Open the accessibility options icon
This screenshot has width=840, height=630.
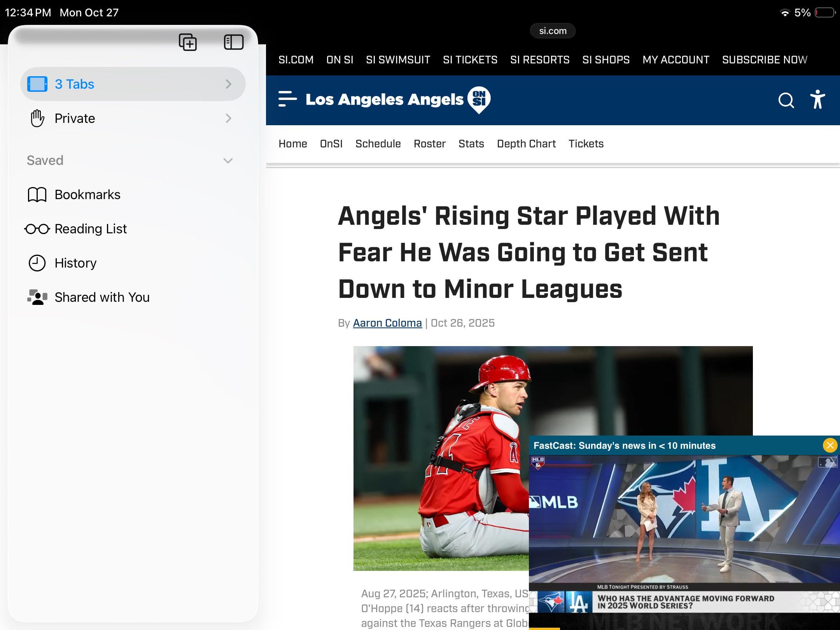(x=817, y=100)
